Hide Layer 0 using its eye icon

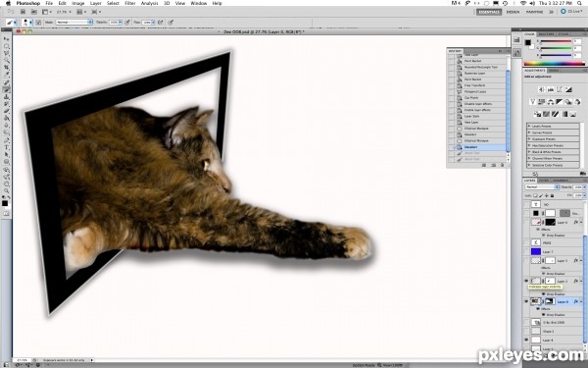coord(526,301)
